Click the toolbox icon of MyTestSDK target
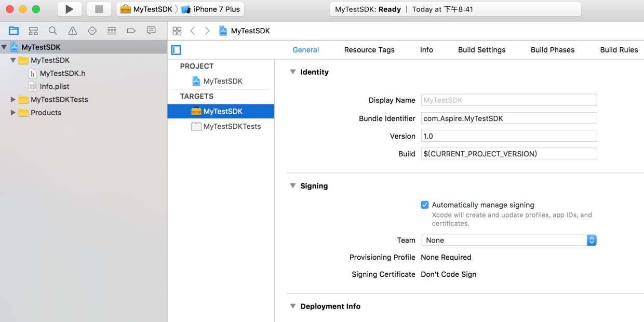 pyautogui.click(x=196, y=111)
